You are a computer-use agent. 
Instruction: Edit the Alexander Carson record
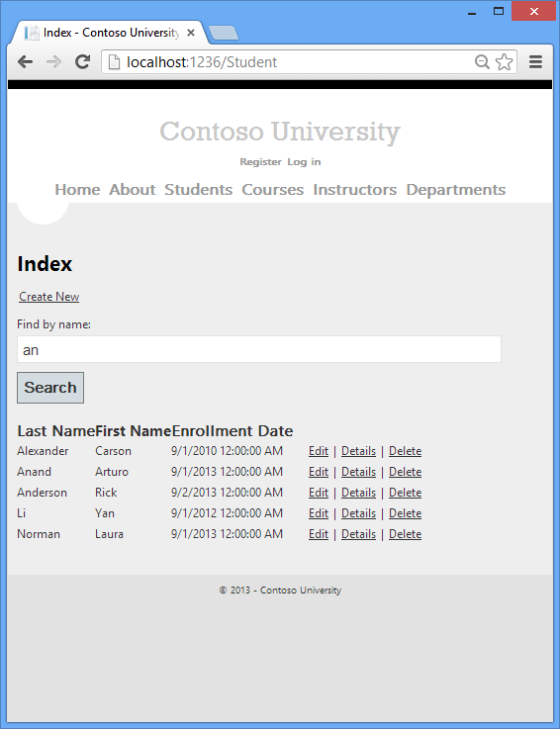click(x=319, y=451)
